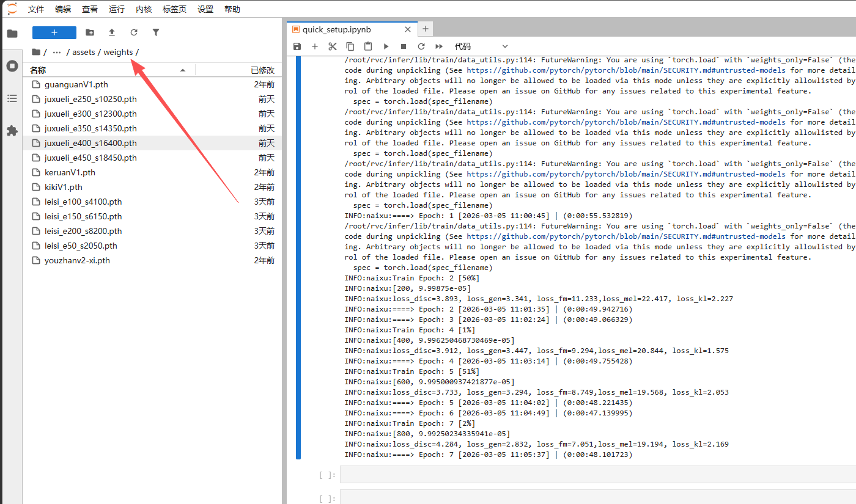Select file juxueli_e300_s12300.pth
The width and height of the screenshot is (856, 504).
coord(152,114)
